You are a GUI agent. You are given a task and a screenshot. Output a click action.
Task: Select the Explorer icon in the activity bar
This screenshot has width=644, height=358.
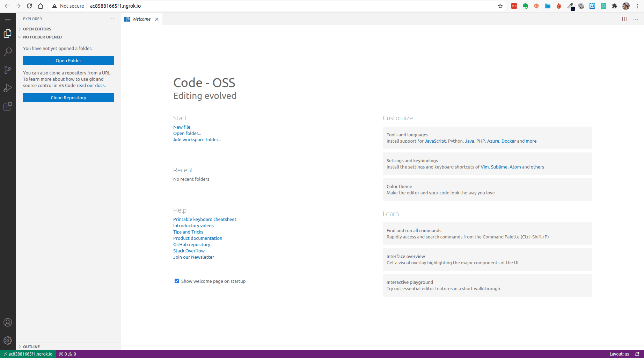pos(8,34)
